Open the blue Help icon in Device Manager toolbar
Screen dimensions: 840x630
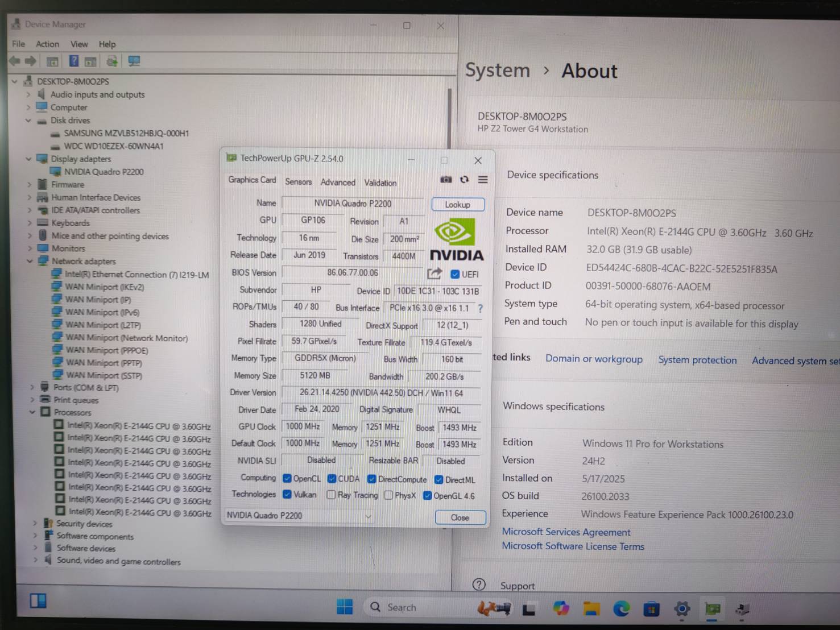(74, 61)
